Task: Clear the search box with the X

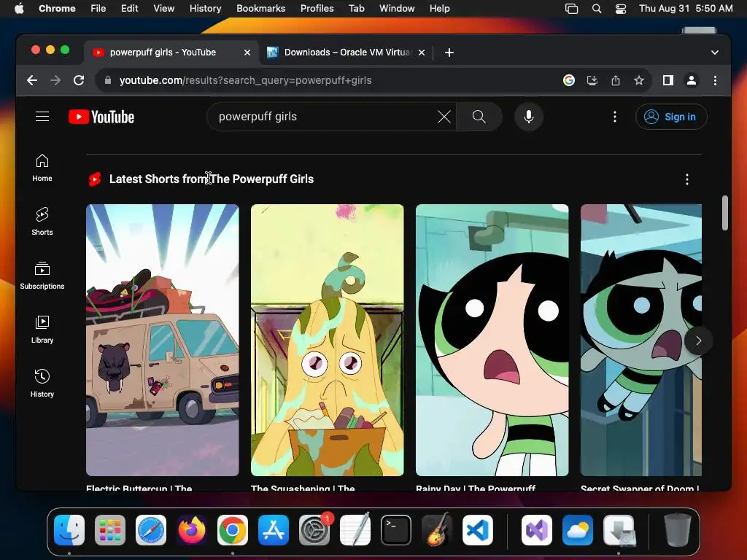Action: (x=444, y=117)
